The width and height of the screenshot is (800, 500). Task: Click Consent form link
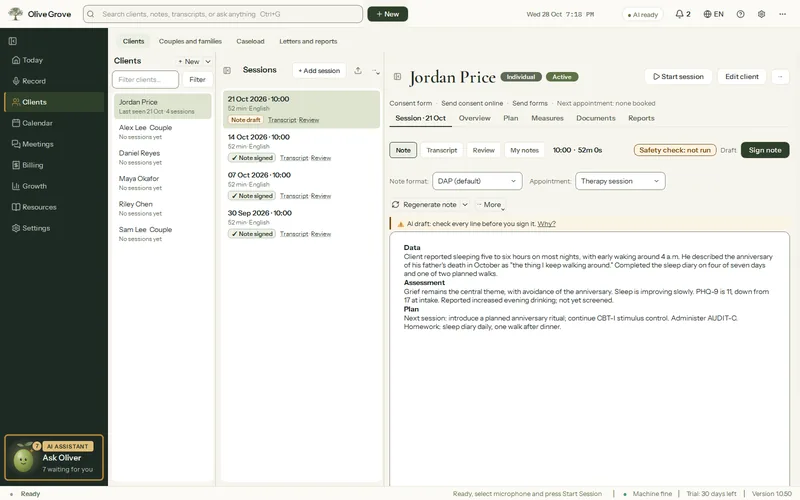(410, 103)
